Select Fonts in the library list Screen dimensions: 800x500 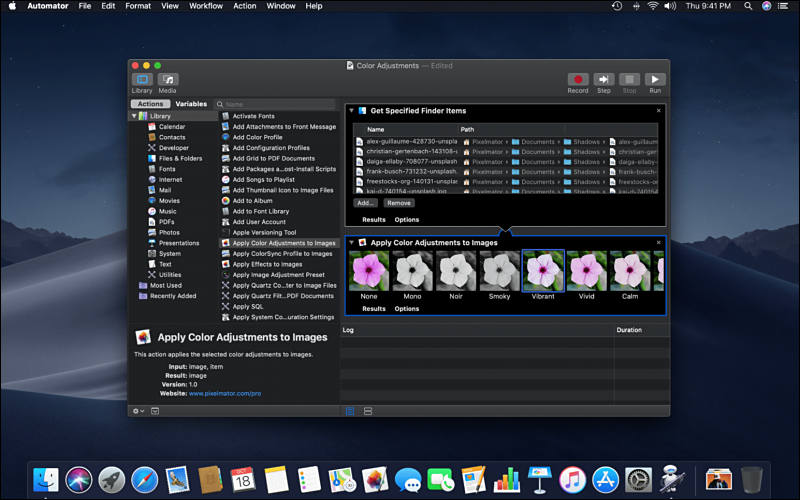point(167,169)
